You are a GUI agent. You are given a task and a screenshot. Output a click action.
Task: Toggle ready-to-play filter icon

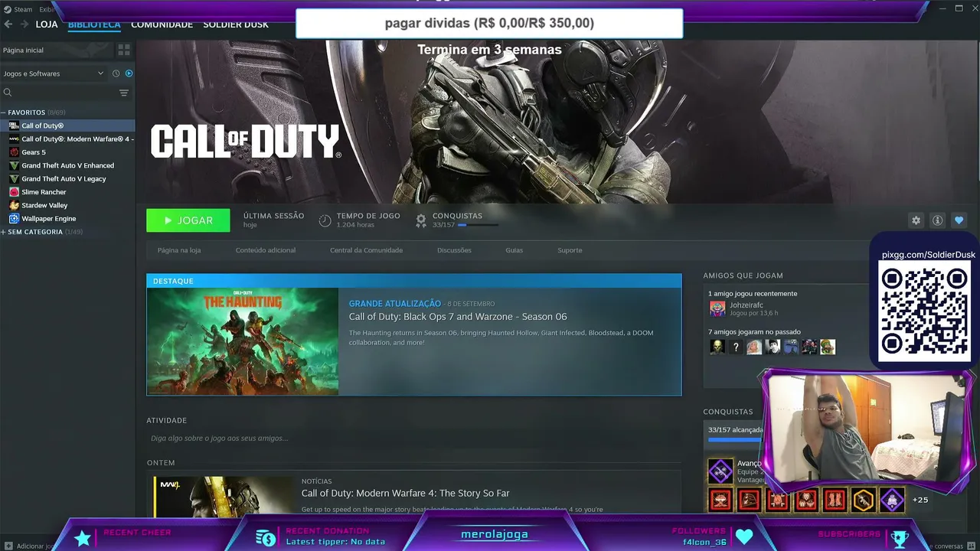(x=129, y=73)
